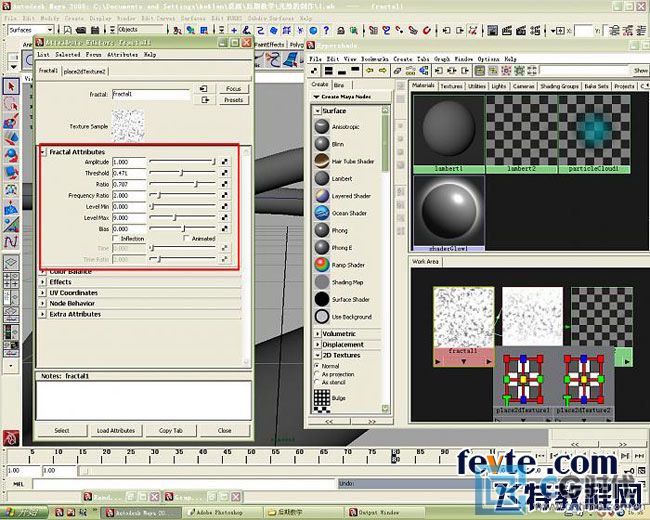Click the Ocean Shader node icon
The width and height of the screenshot is (650, 520).
pyautogui.click(x=322, y=213)
